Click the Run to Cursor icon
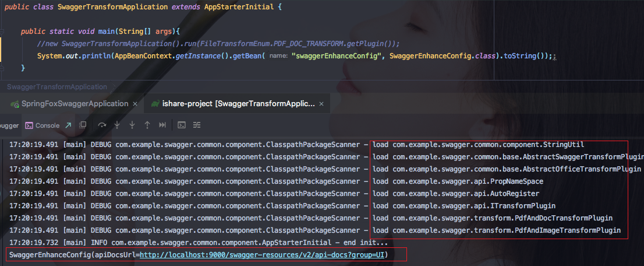The height and width of the screenshot is (266, 644). point(162,125)
